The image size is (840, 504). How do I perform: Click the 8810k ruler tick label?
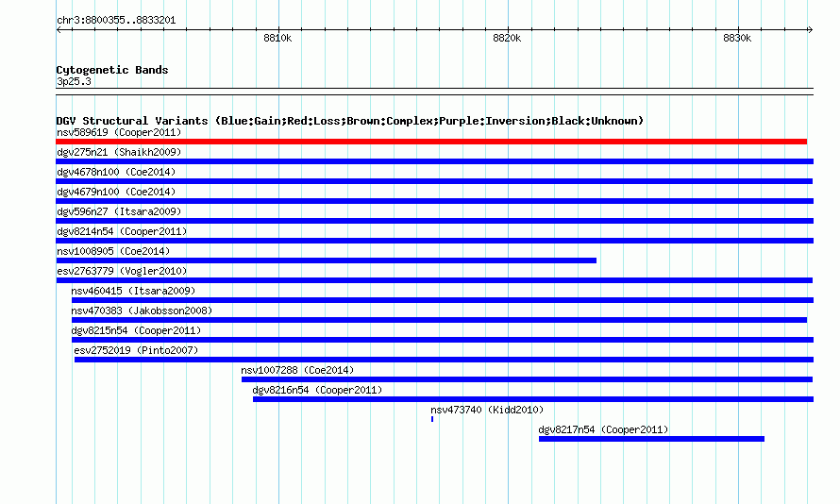(x=277, y=38)
